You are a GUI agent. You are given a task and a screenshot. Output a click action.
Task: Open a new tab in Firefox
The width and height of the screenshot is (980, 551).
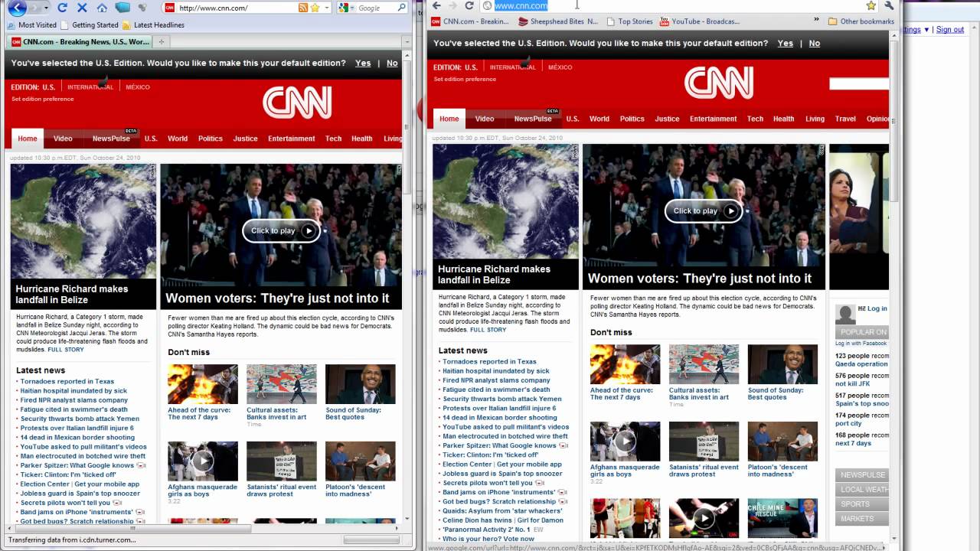tap(161, 42)
